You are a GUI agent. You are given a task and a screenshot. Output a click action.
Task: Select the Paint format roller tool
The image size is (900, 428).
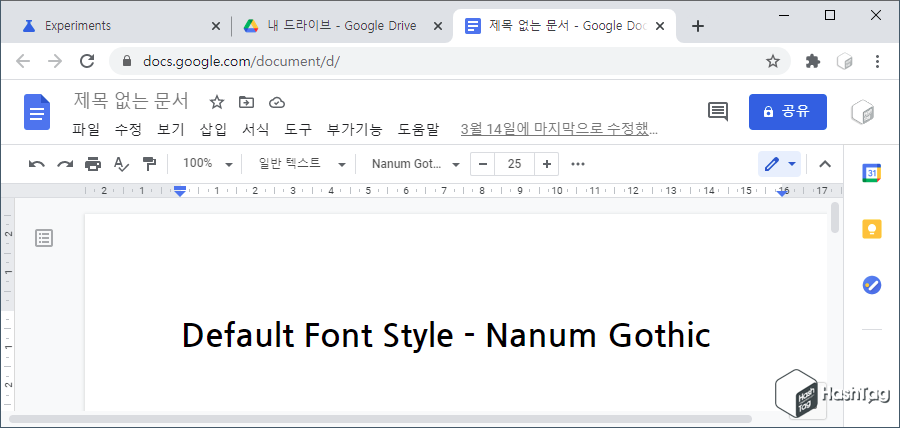coord(149,164)
